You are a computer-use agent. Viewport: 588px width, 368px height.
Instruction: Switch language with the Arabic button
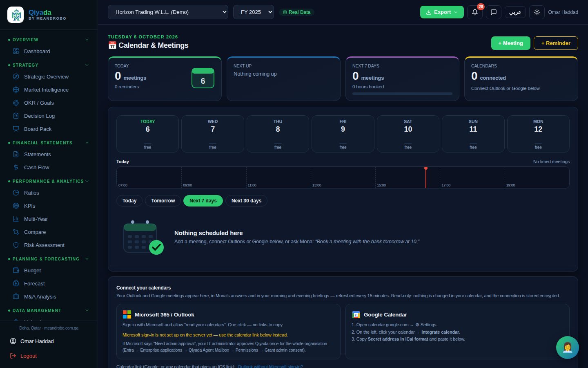click(x=515, y=12)
